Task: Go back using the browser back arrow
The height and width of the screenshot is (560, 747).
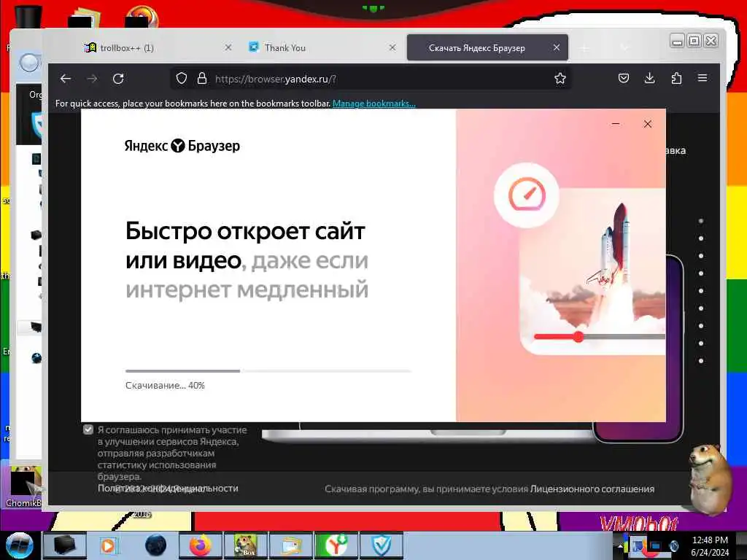Action: pos(66,79)
